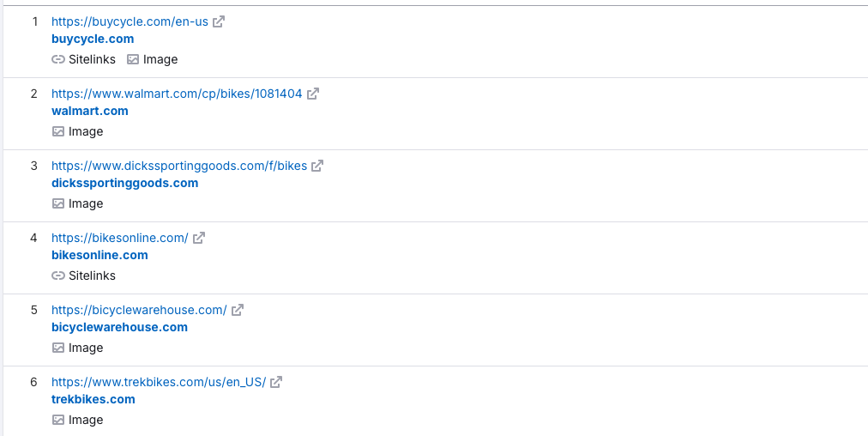
Task: Click external link icon next to walmart.com URL
Action: (313, 94)
